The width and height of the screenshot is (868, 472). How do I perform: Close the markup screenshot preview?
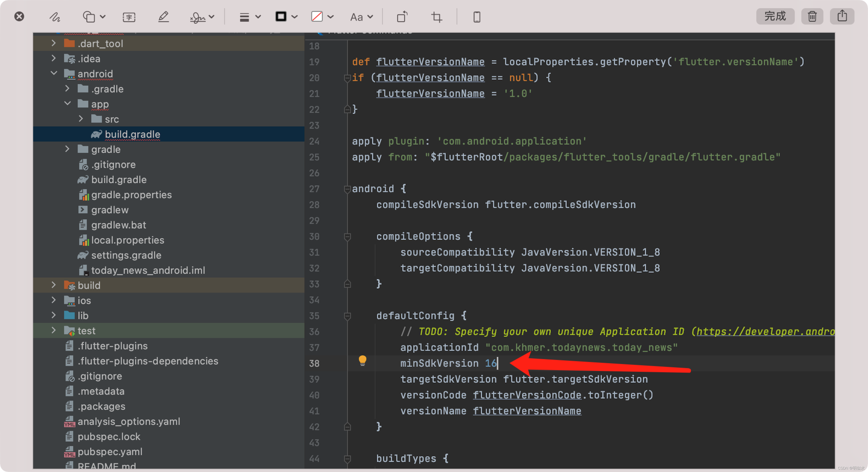[19, 17]
